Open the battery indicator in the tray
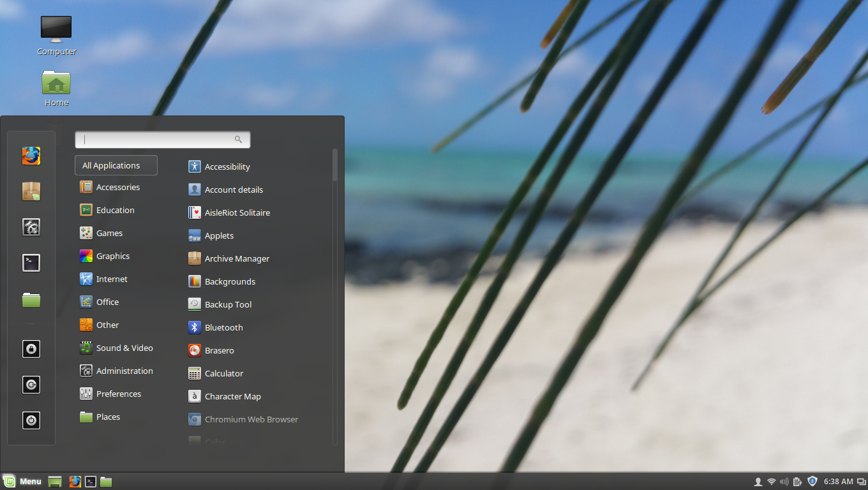Screen dimensions: 868x490 pos(798,481)
